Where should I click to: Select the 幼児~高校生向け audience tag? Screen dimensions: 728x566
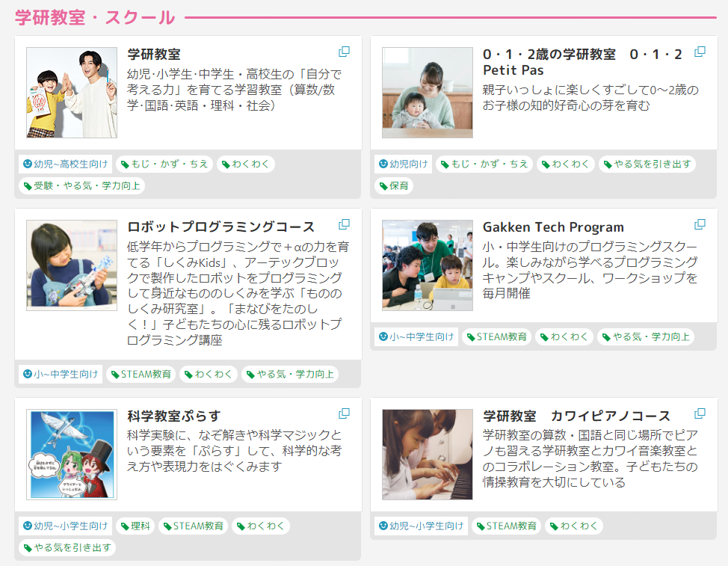[x=66, y=164]
